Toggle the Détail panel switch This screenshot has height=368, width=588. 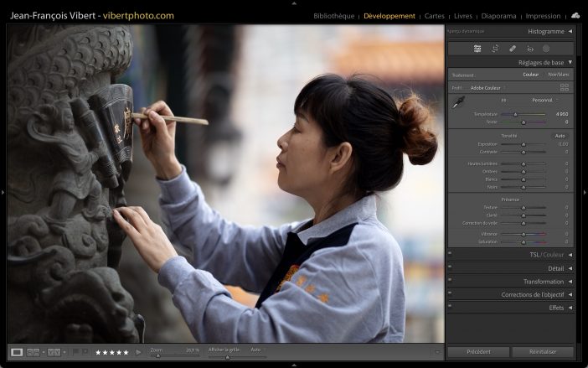click(x=450, y=268)
